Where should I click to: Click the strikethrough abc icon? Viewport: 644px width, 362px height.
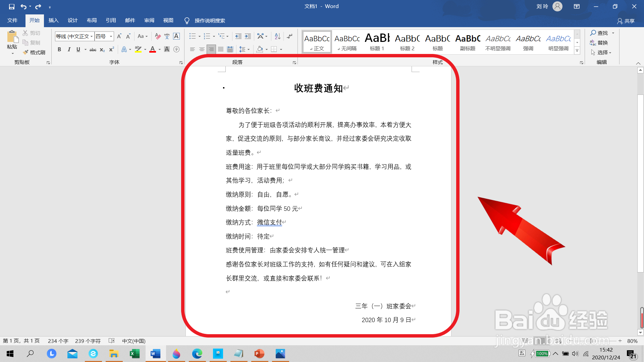pyautogui.click(x=93, y=50)
